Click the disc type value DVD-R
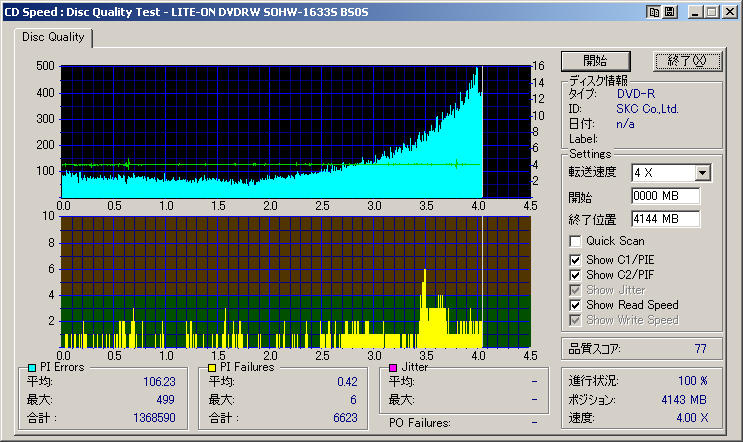The height and width of the screenshot is (442, 743). (636, 94)
